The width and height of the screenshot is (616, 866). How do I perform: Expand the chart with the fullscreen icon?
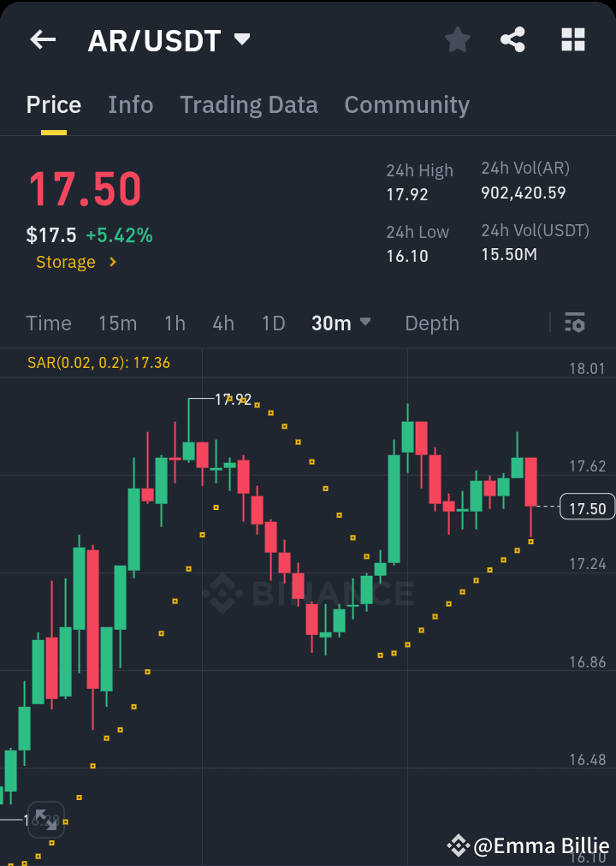point(46,820)
